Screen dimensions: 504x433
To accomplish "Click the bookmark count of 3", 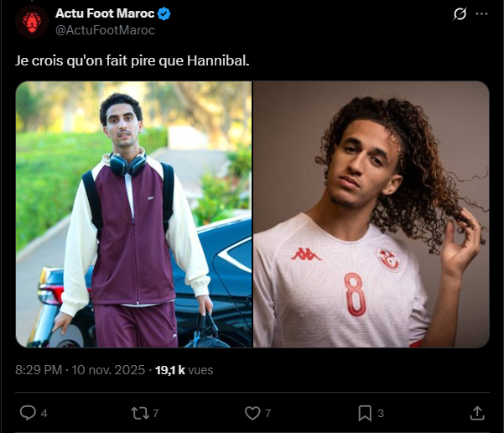I will click(x=381, y=413).
